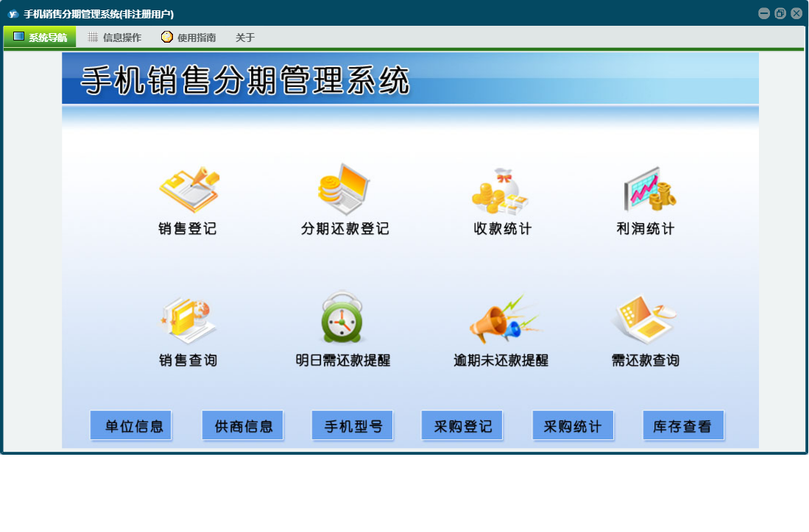Open the 信息操作 menu

pos(115,37)
